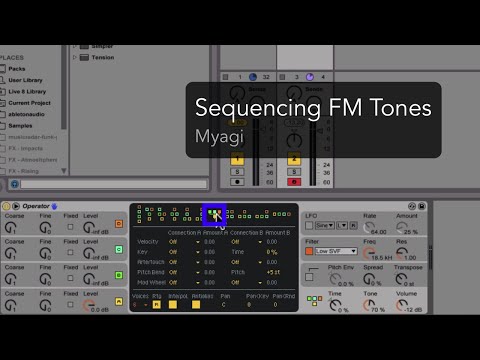Toggle the track 2 yellow activator button
This screenshot has height=360, width=480.
click(294, 160)
